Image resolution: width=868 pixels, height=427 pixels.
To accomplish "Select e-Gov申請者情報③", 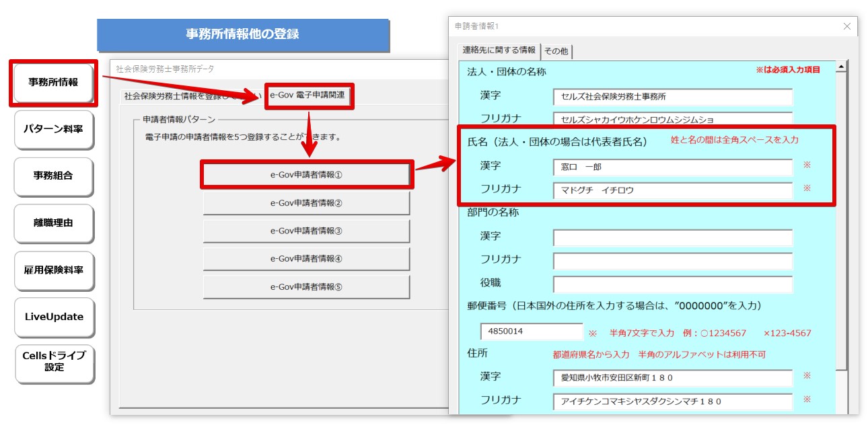I will click(x=308, y=231).
